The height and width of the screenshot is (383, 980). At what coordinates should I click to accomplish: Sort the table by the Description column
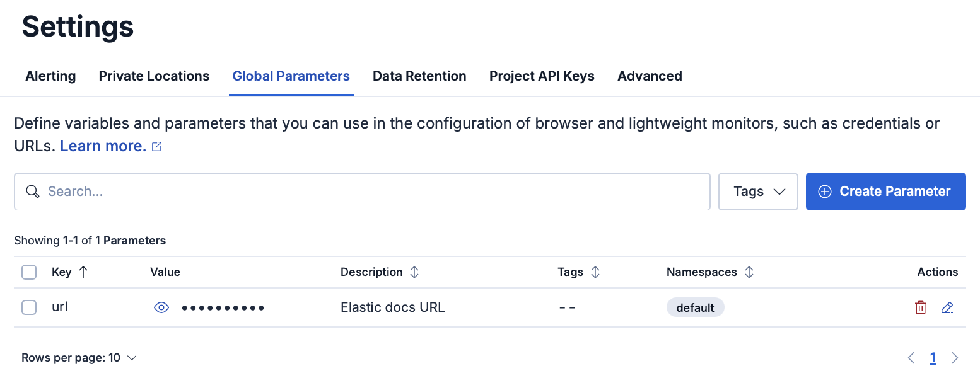click(x=414, y=272)
